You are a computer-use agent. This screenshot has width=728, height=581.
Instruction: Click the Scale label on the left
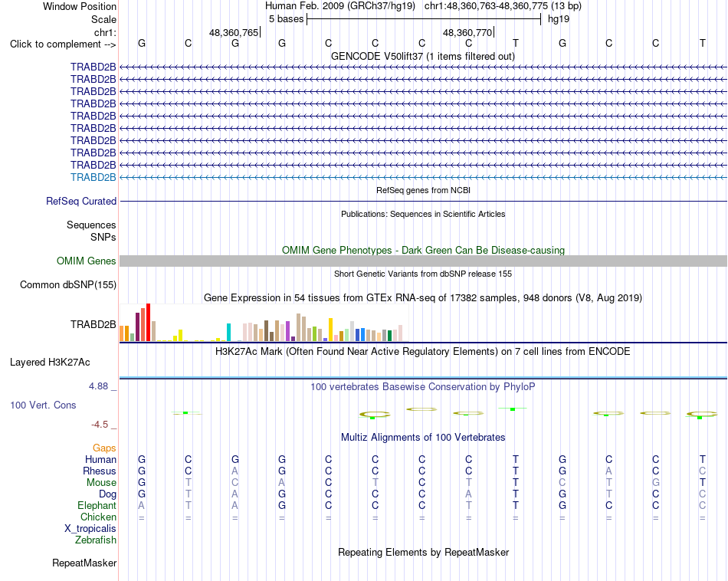(x=104, y=19)
